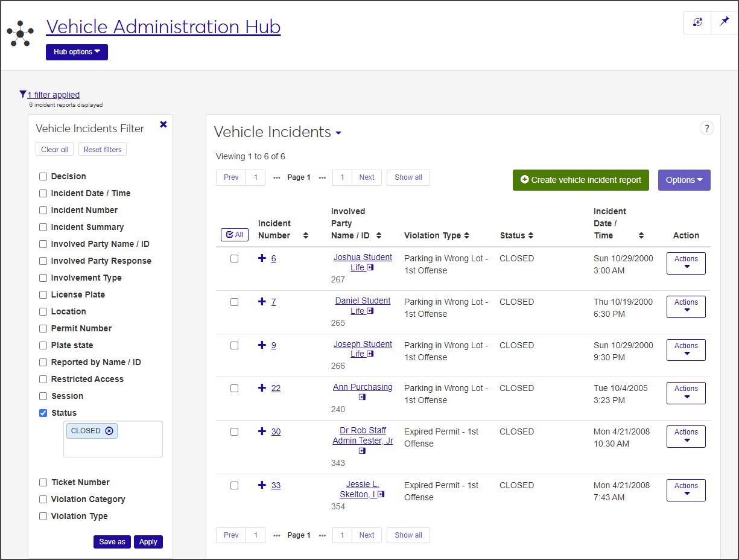Click the hub network logo icon
739x560 pixels.
tap(20, 34)
